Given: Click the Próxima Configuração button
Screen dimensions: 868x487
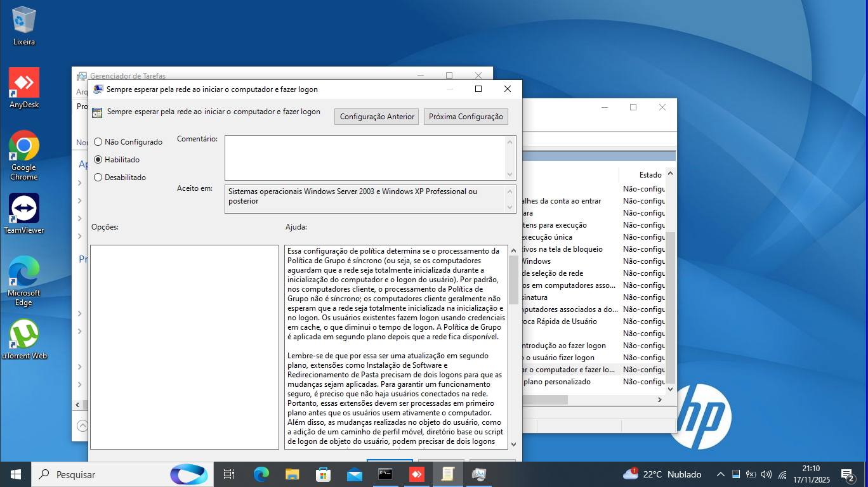Looking at the screenshot, I should [466, 117].
